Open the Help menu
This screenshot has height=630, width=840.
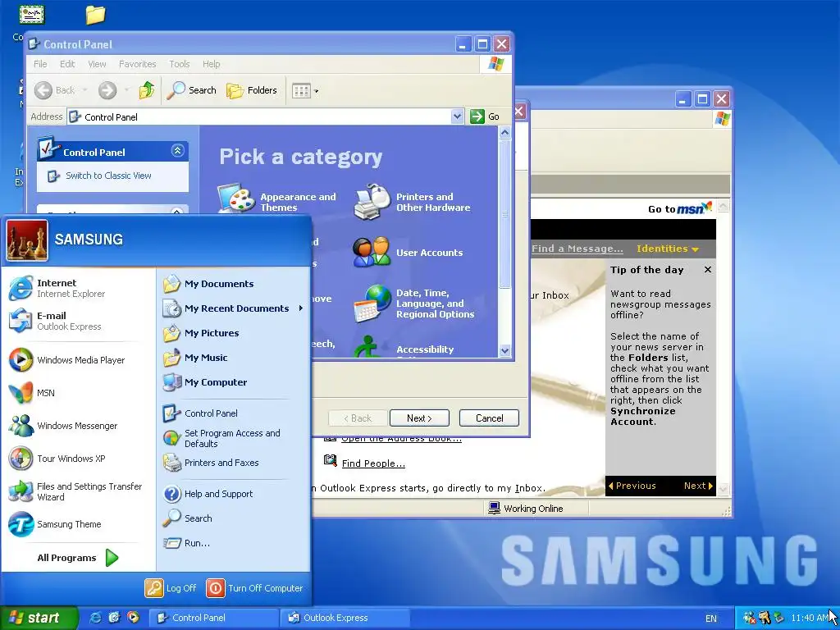click(x=211, y=64)
